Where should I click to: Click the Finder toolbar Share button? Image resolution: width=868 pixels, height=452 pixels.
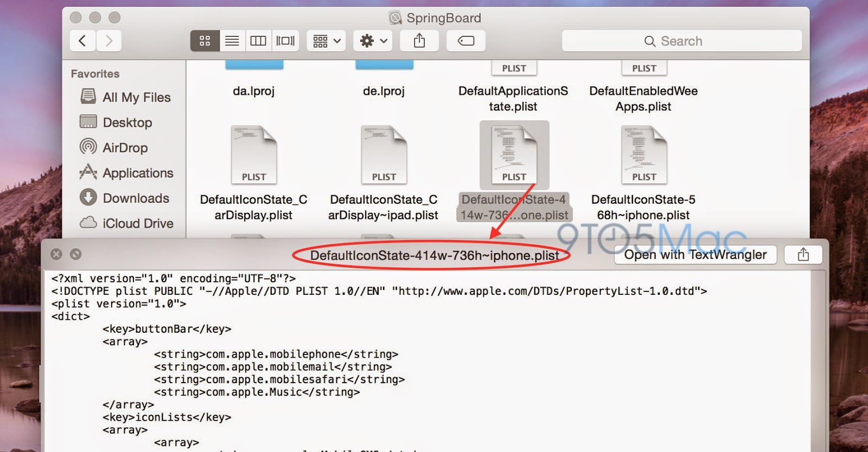point(419,41)
